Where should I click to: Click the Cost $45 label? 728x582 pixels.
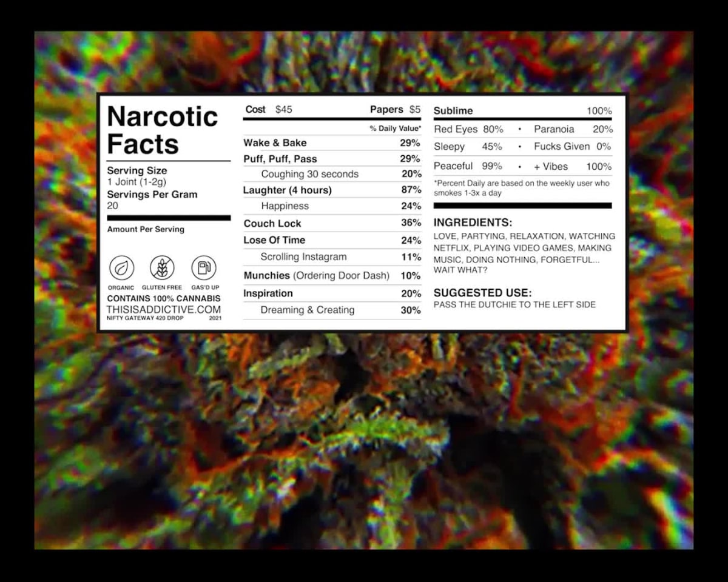pos(269,110)
